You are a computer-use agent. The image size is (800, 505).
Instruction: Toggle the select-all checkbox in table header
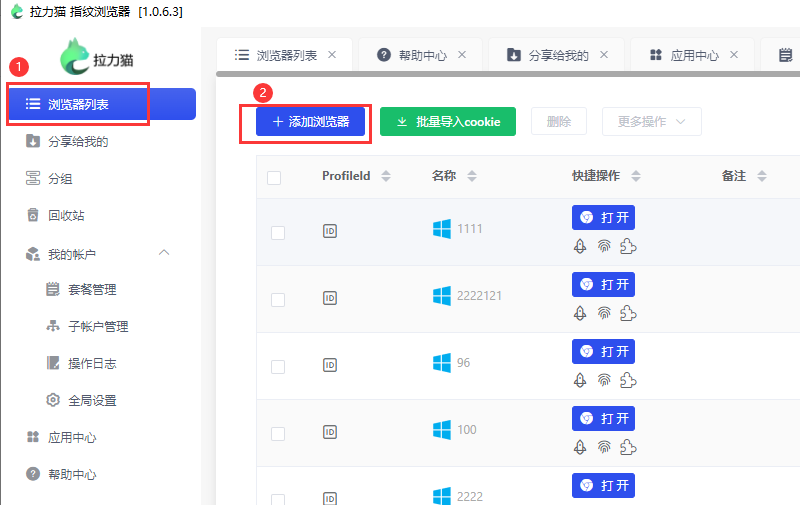(274, 178)
